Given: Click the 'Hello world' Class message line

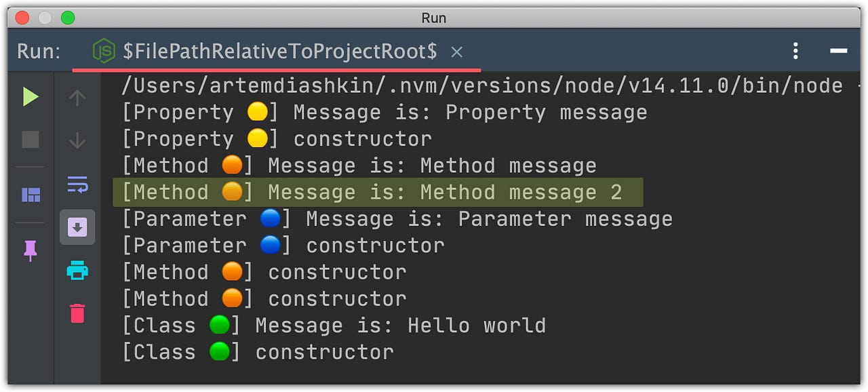Looking at the screenshot, I should (x=332, y=325).
